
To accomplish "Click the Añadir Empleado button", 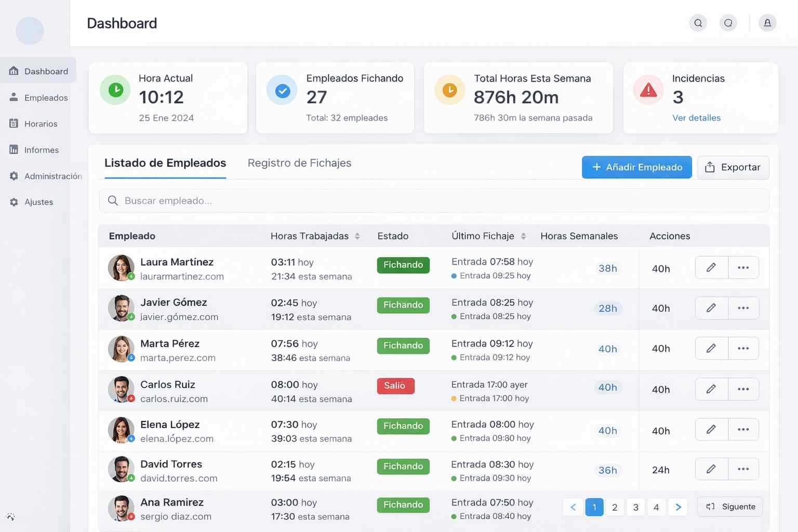I will point(637,167).
